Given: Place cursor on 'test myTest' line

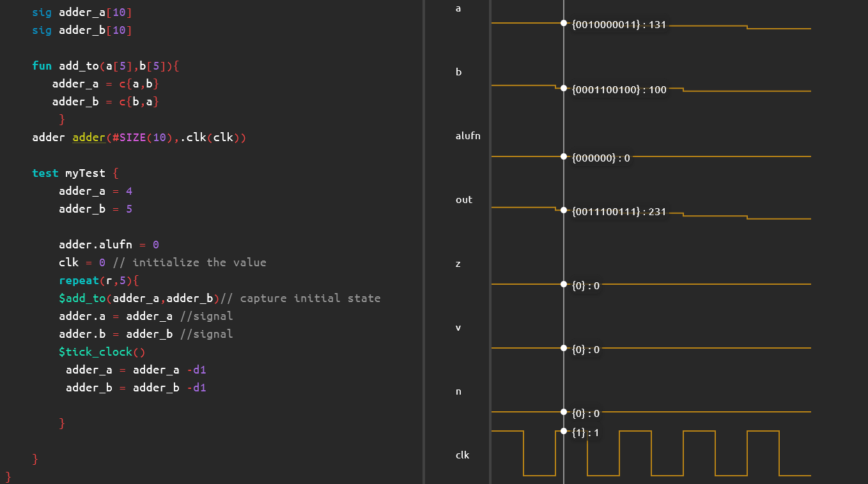Looking at the screenshot, I should click(x=75, y=173).
